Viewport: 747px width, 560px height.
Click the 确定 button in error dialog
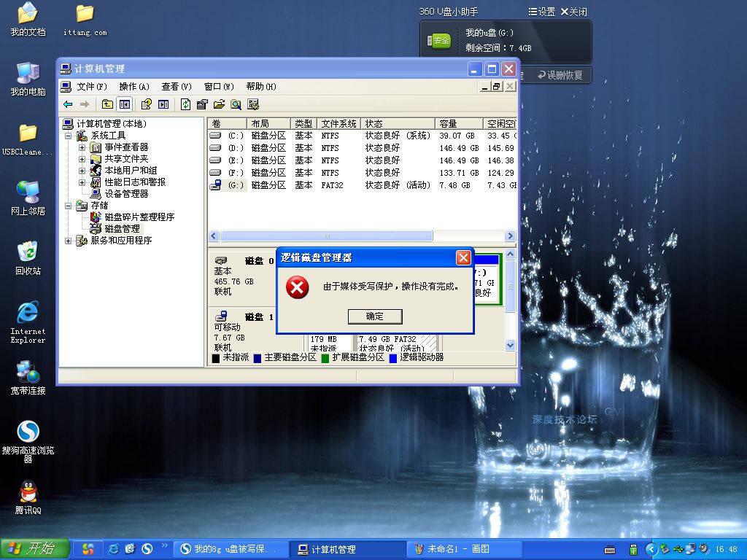coord(374,316)
